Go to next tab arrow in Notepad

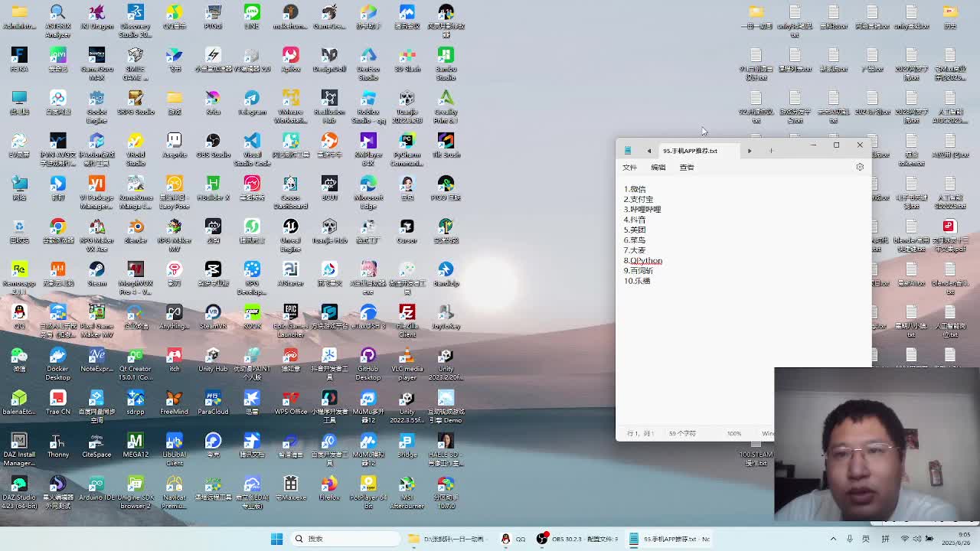click(x=750, y=151)
